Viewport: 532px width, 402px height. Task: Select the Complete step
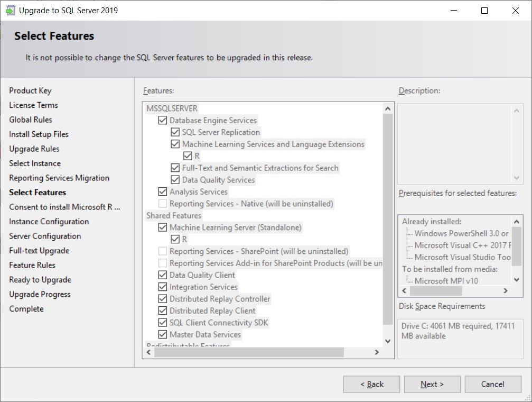pyautogui.click(x=26, y=309)
